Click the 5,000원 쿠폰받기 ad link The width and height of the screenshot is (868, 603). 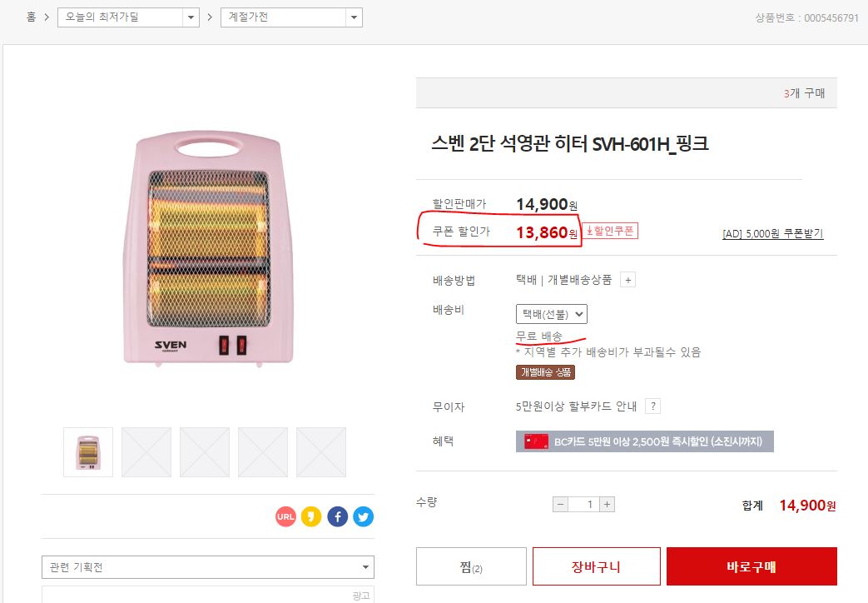[772, 234]
